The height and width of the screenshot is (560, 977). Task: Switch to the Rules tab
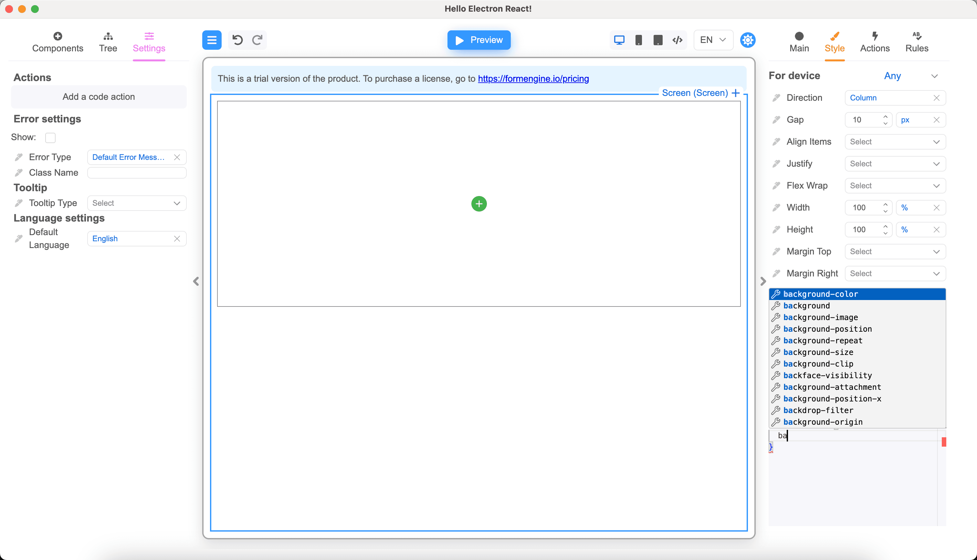click(x=917, y=42)
